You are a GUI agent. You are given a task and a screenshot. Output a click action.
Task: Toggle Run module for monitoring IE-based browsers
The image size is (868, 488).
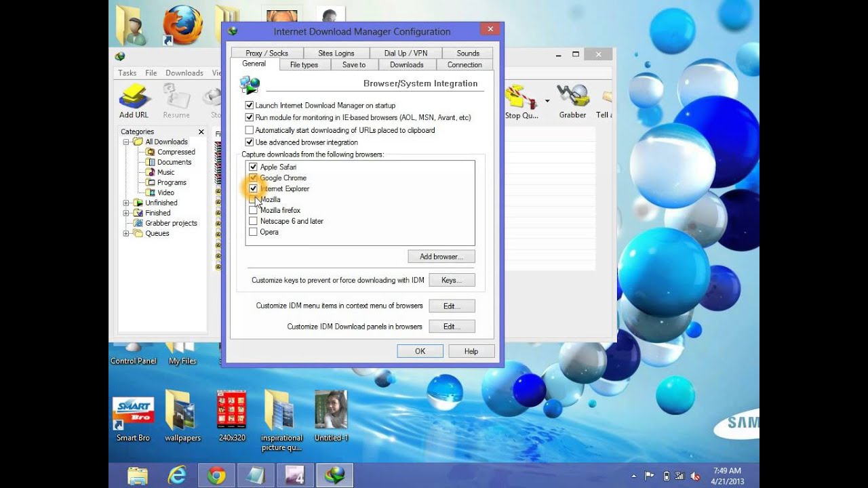tap(250, 117)
